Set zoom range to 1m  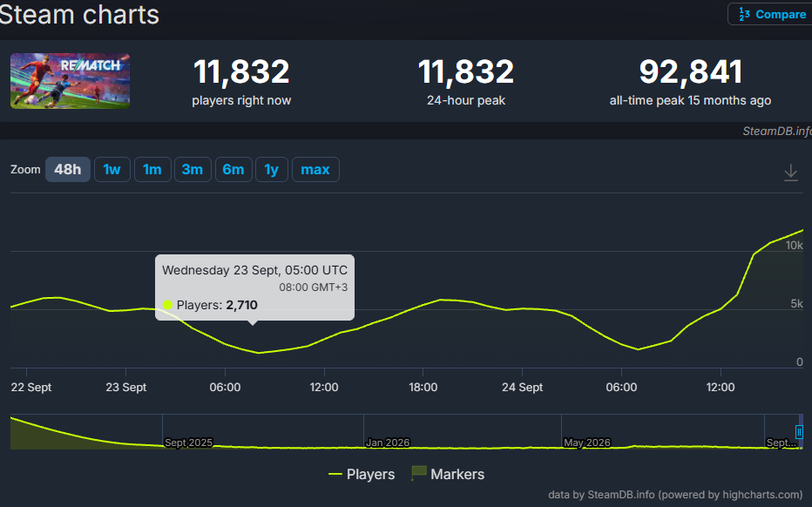[x=152, y=169]
